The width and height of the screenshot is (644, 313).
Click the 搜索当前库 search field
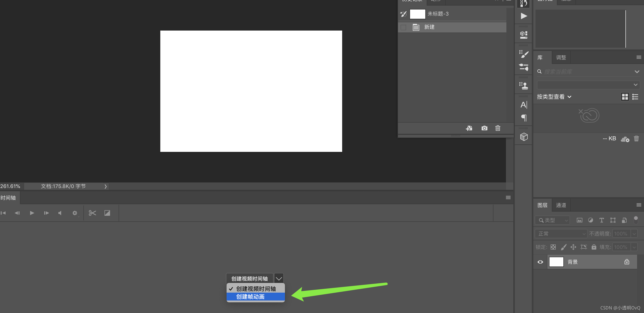585,72
